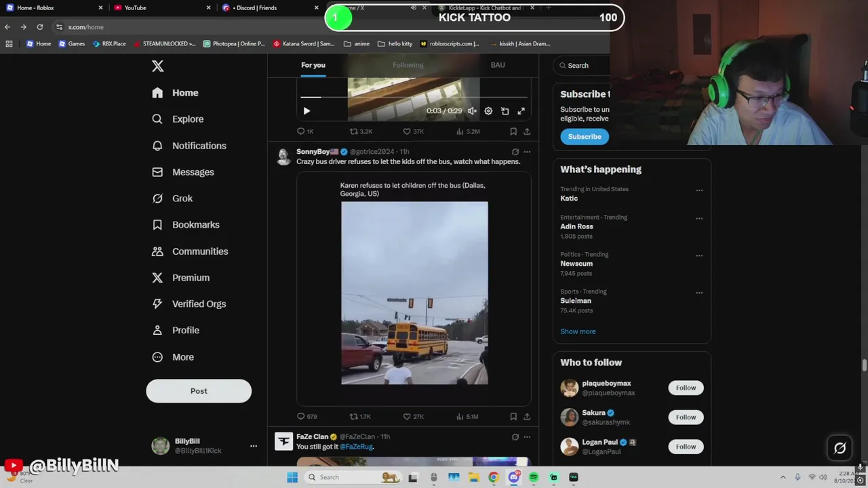Open Explore in X sidebar
Viewport: 868px width, 488px height.
tap(178, 119)
